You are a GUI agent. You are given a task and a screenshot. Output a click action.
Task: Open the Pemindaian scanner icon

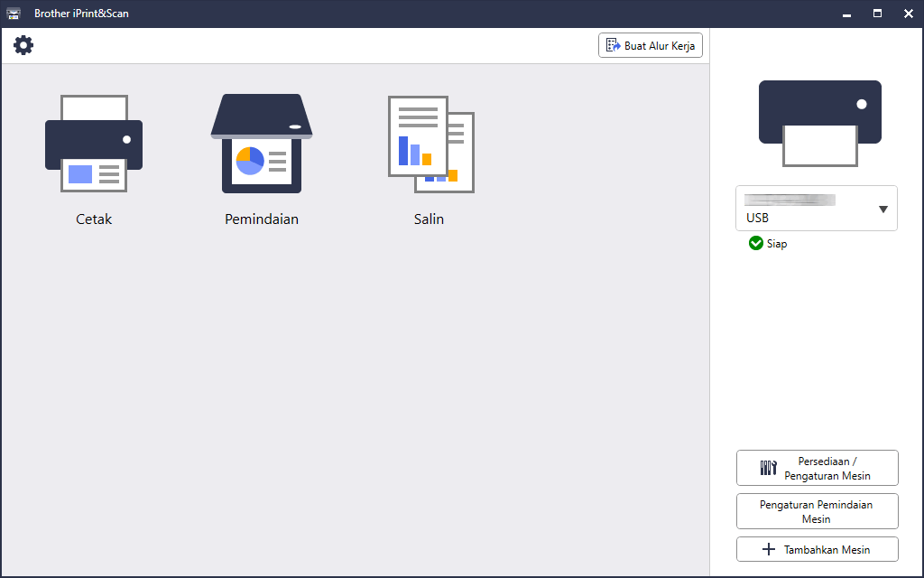pyautogui.click(x=262, y=144)
